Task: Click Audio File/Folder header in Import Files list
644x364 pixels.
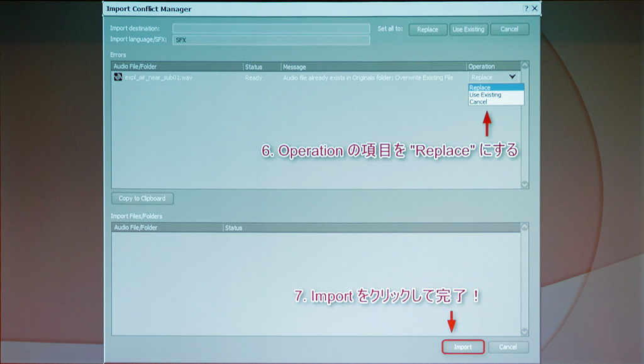Action: [167, 227]
